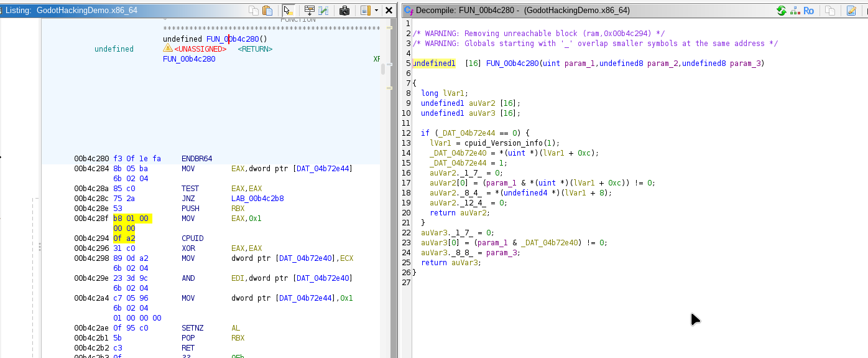Screen dimensions: 868x358
Task: Open the Decompiler graph view icon
Action: 795,11
